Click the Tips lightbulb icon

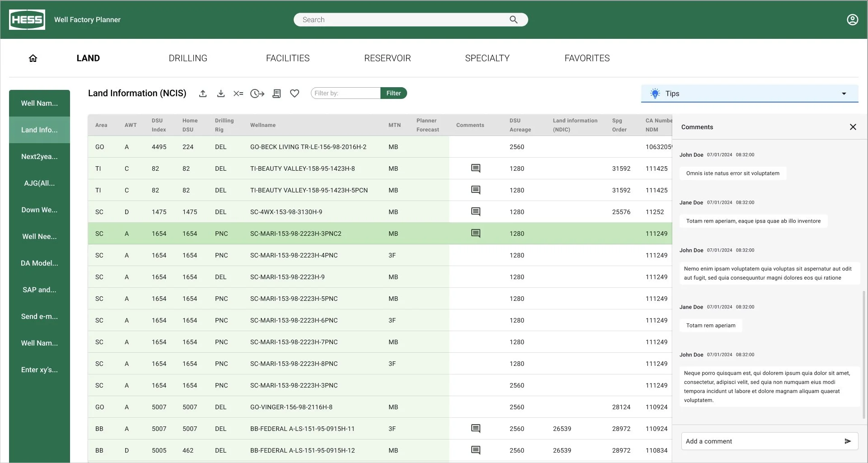tap(655, 94)
